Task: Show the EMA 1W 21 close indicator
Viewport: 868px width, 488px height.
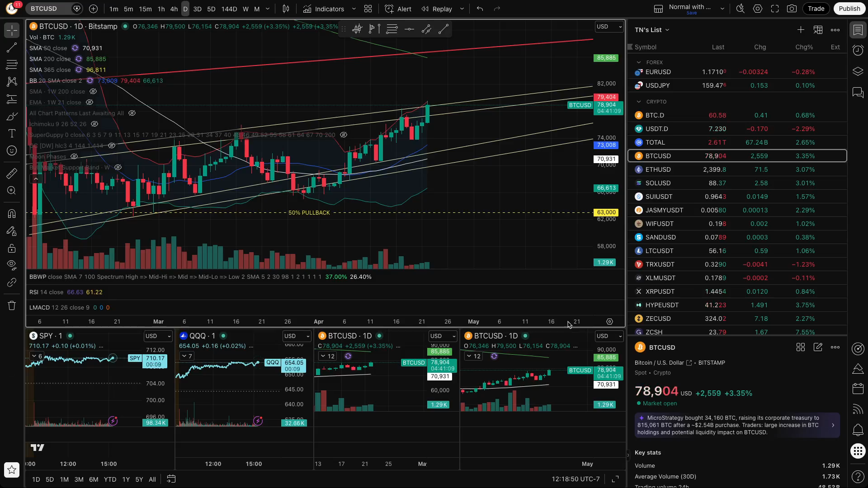Action: 90,103
